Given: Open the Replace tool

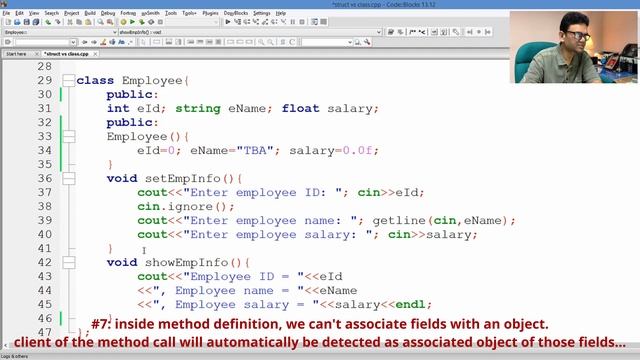Looking at the screenshot, I should (110, 22).
